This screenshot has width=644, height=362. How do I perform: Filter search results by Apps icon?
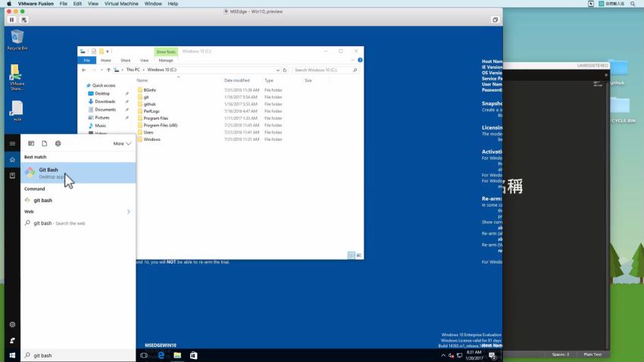tap(31, 144)
